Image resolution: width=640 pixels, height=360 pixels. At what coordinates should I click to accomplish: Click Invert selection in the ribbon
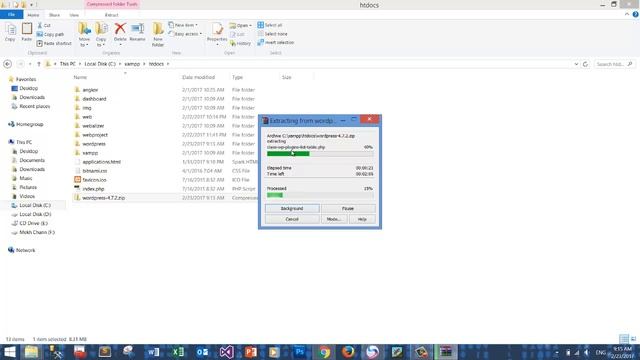coord(276,42)
